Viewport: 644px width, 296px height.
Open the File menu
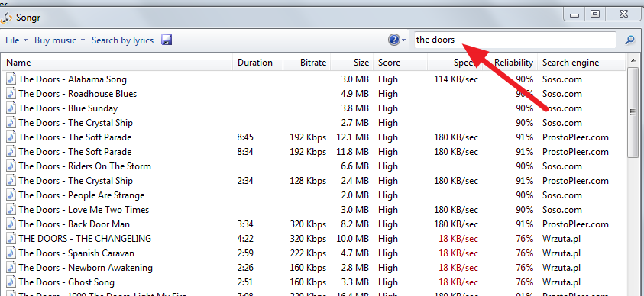click(17, 40)
